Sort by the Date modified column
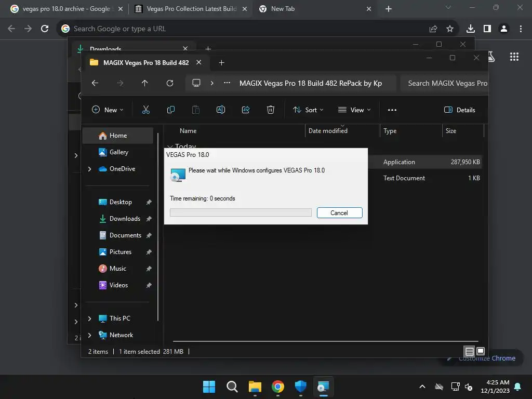 342,130
